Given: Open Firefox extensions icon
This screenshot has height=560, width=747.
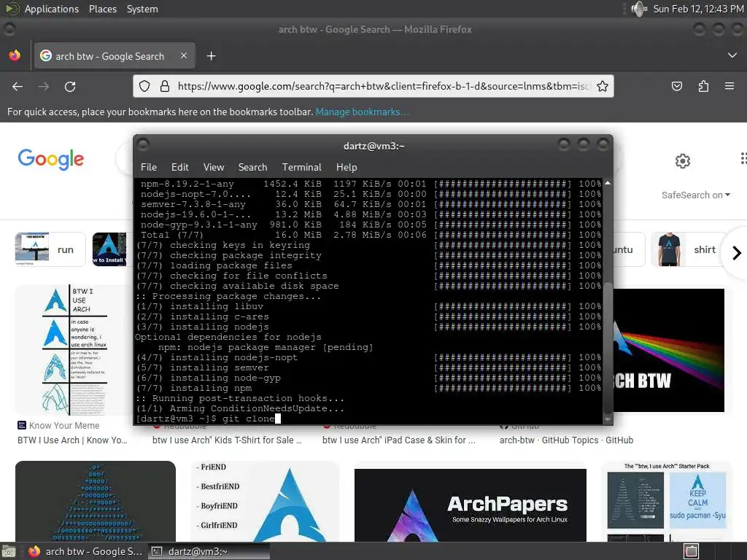Looking at the screenshot, I should [x=703, y=86].
